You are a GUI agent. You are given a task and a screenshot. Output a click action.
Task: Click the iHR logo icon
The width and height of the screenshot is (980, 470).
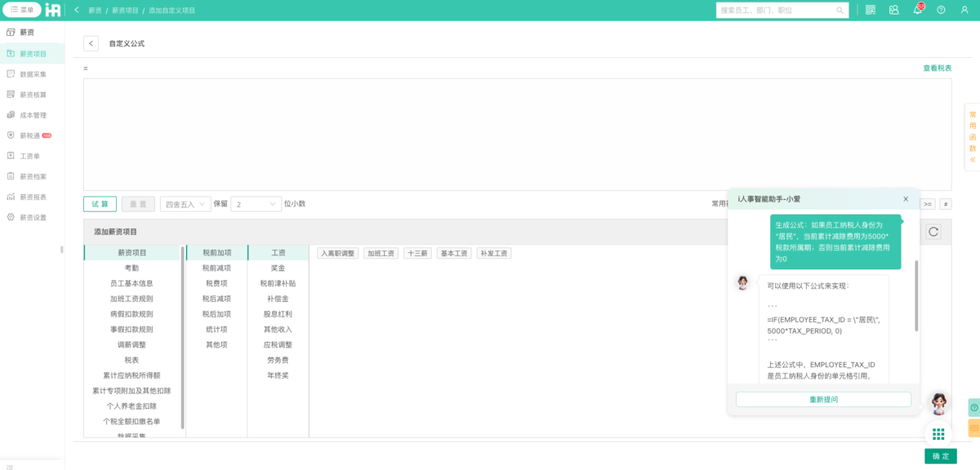(x=53, y=10)
